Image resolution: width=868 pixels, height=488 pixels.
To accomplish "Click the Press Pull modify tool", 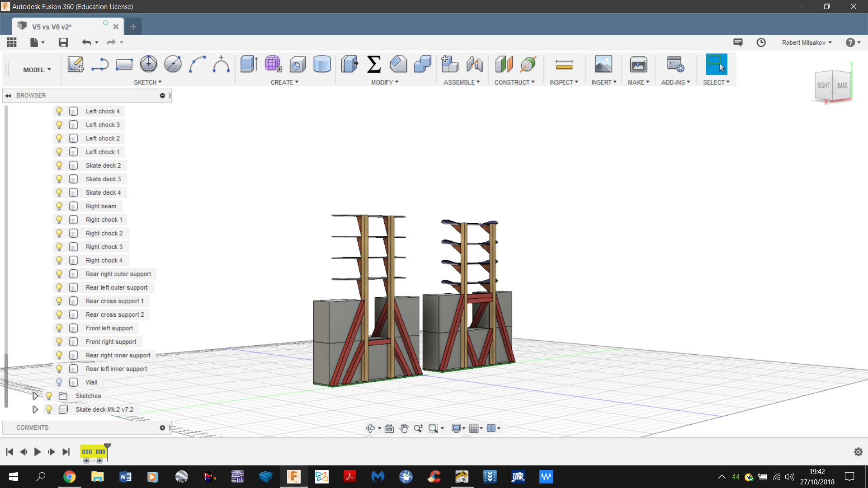I will (x=349, y=64).
